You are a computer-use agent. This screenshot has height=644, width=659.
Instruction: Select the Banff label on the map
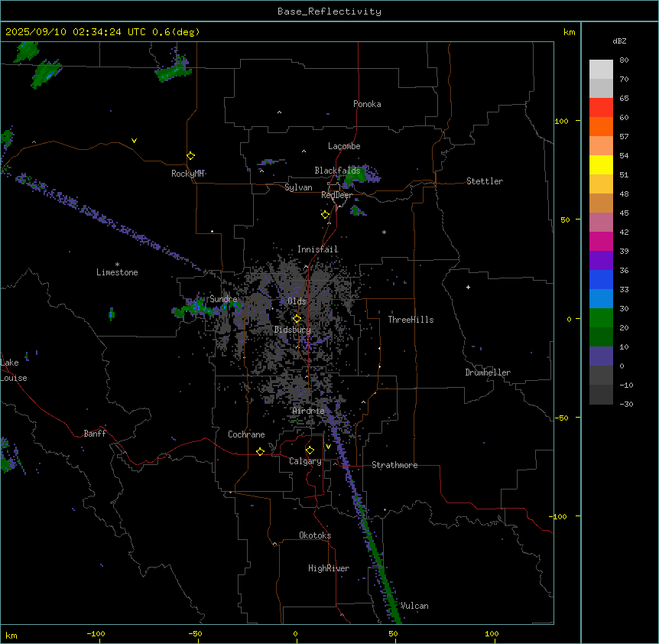click(95, 434)
